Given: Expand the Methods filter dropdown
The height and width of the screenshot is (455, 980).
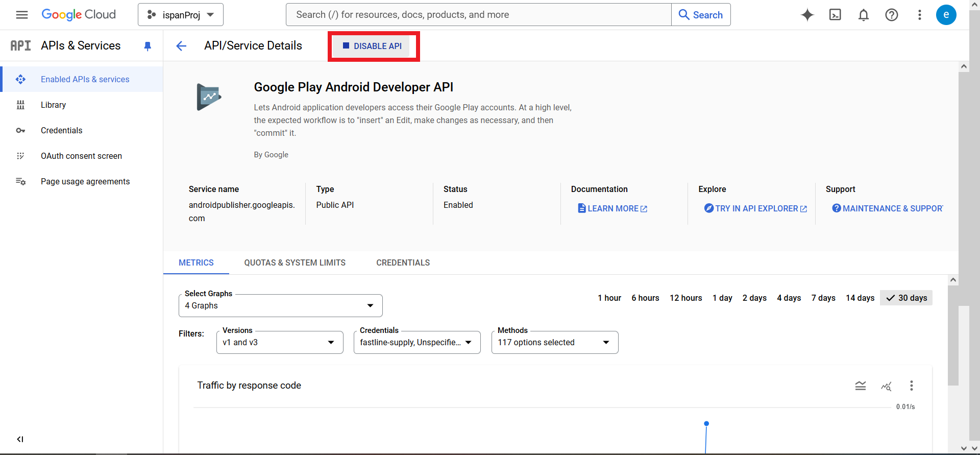Looking at the screenshot, I should (x=555, y=342).
